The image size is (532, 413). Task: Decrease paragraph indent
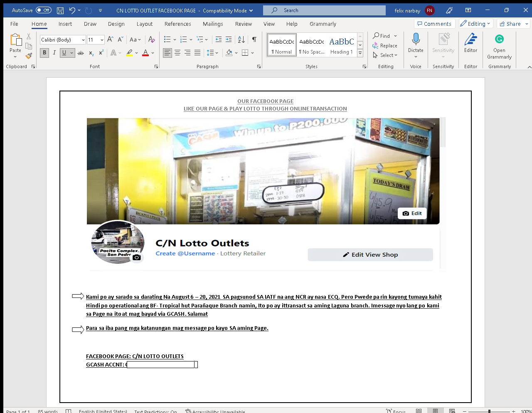click(219, 39)
